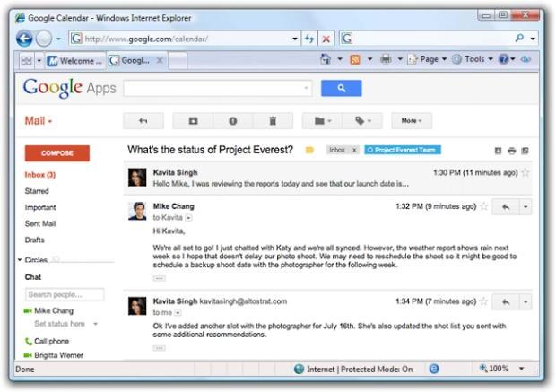Click the magnifier icon in the IE search box

coord(519,38)
